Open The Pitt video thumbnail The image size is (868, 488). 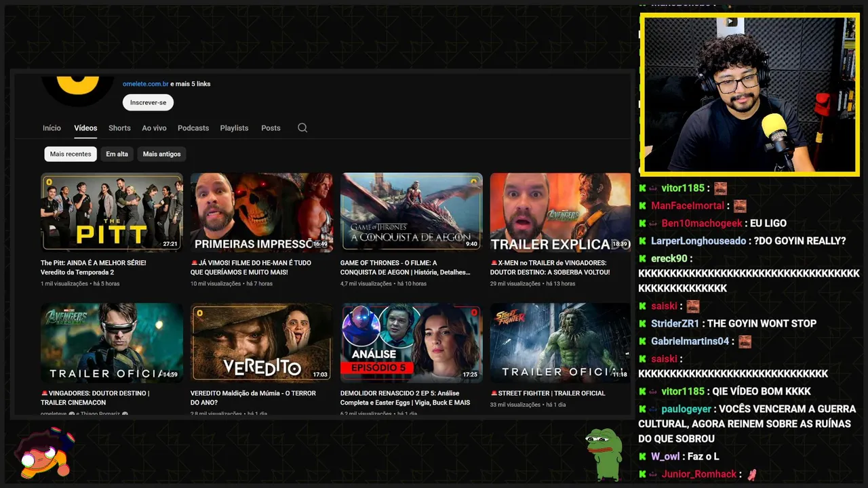pos(112,212)
